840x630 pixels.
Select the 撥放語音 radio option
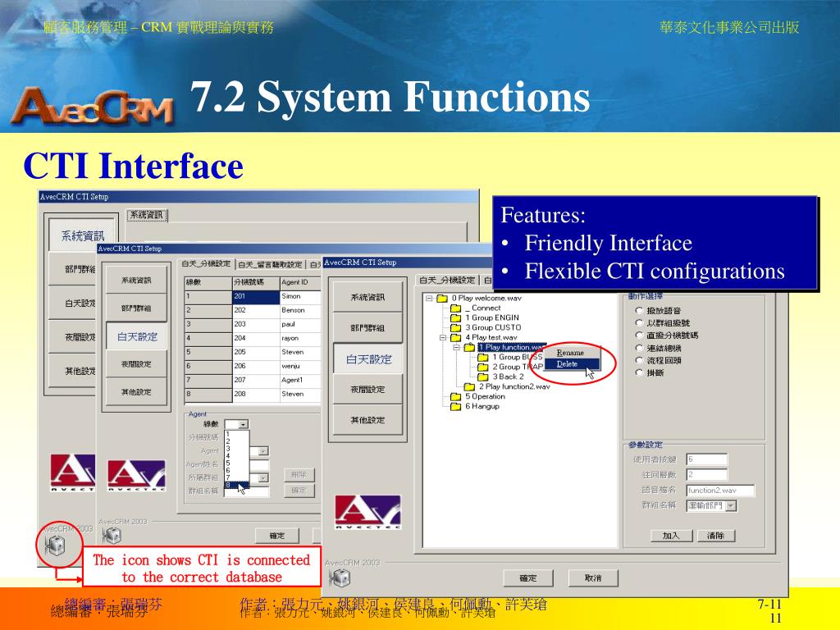tap(638, 311)
